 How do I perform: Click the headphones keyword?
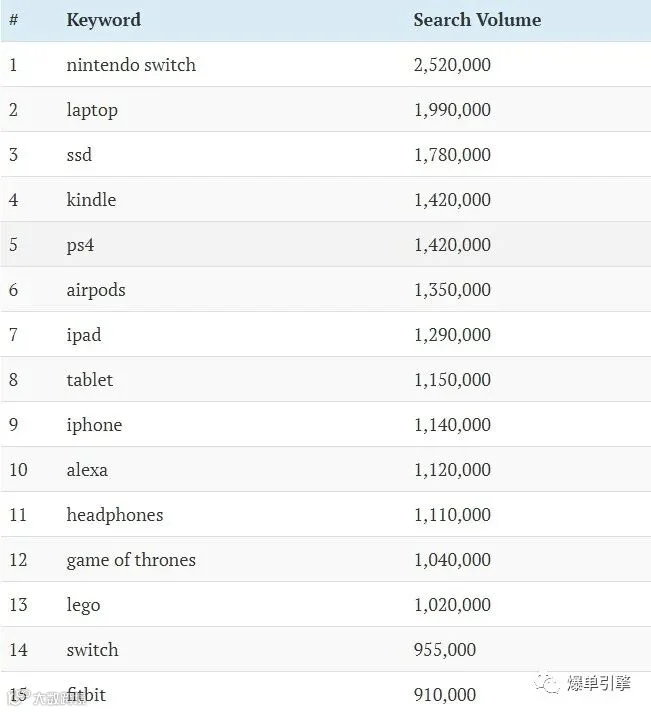[x=115, y=515]
